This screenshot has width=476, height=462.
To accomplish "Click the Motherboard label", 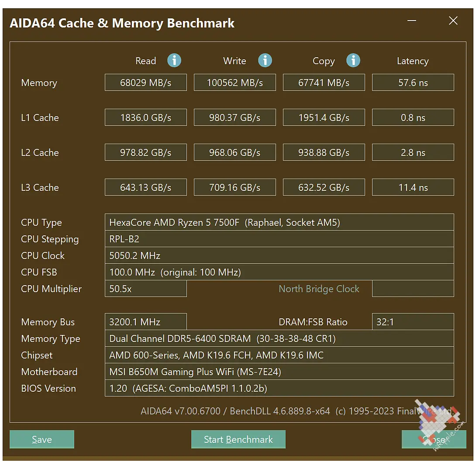I will point(49,372).
